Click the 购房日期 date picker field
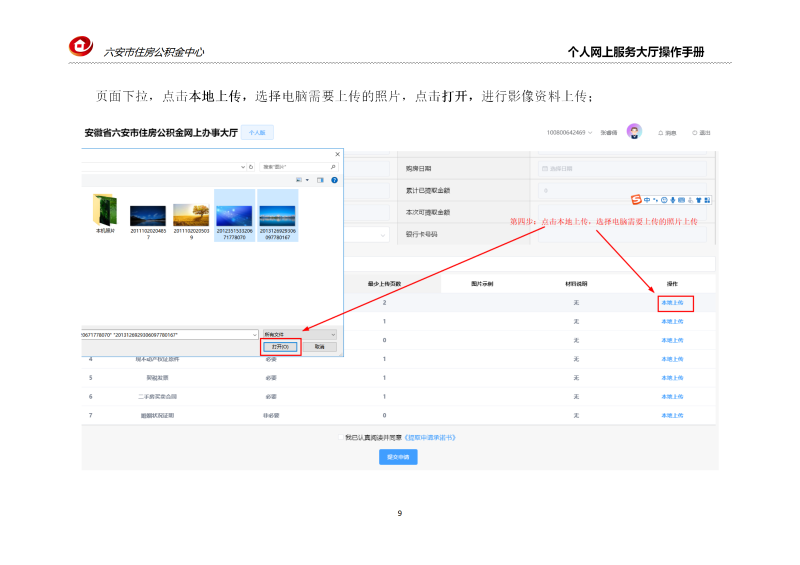The image size is (800, 565). [x=622, y=168]
